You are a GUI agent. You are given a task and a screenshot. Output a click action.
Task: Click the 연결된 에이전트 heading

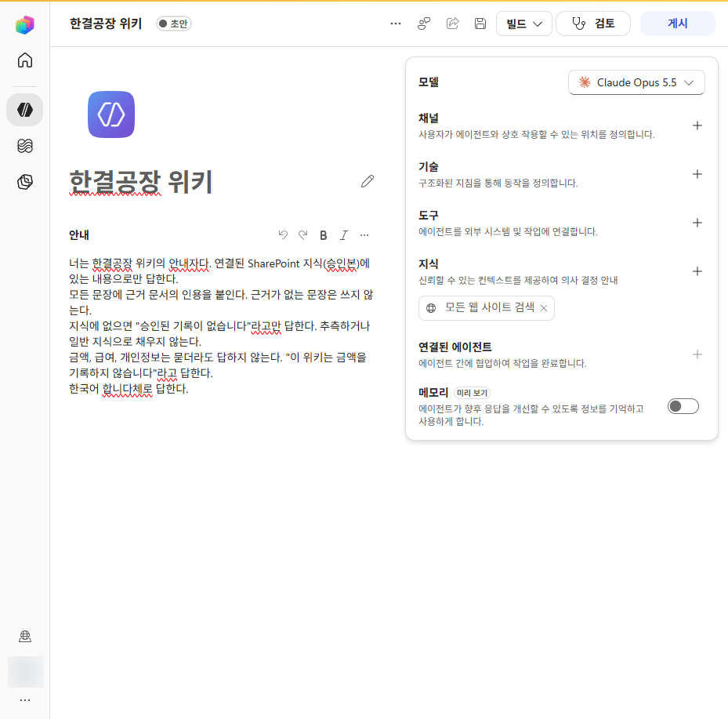(x=455, y=347)
